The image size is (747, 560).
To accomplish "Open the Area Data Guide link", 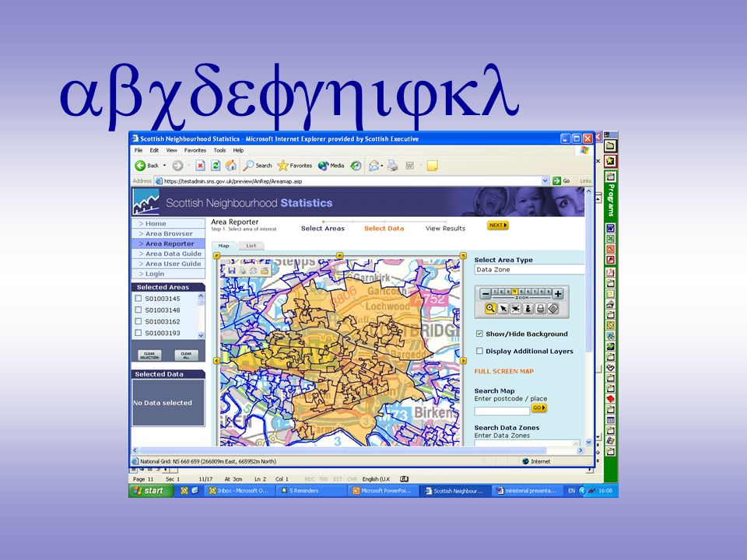I will [169, 254].
